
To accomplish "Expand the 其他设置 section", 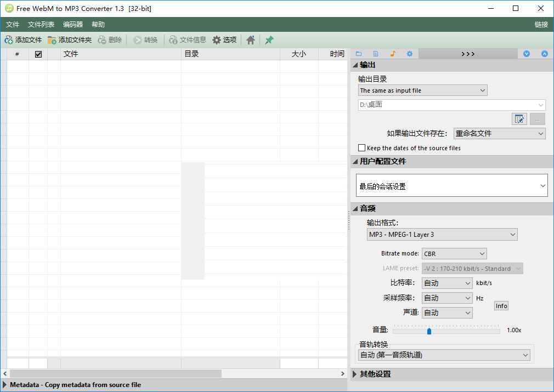I will click(x=355, y=374).
